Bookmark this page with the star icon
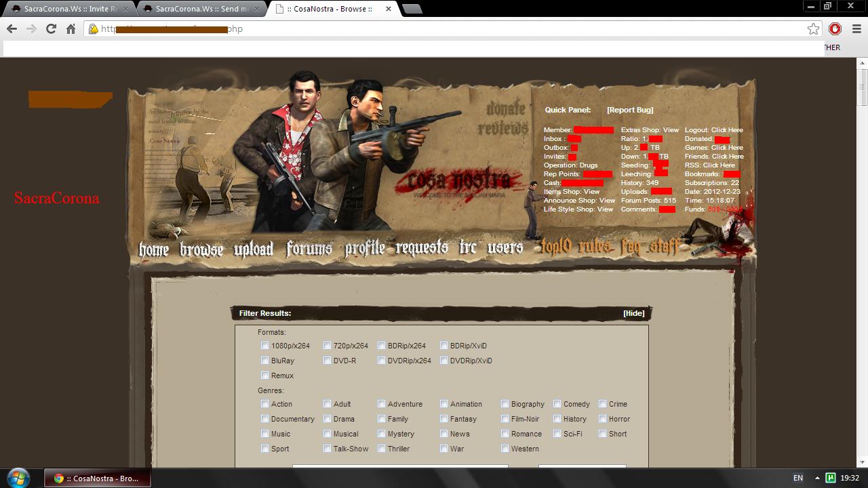 (x=813, y=28)
